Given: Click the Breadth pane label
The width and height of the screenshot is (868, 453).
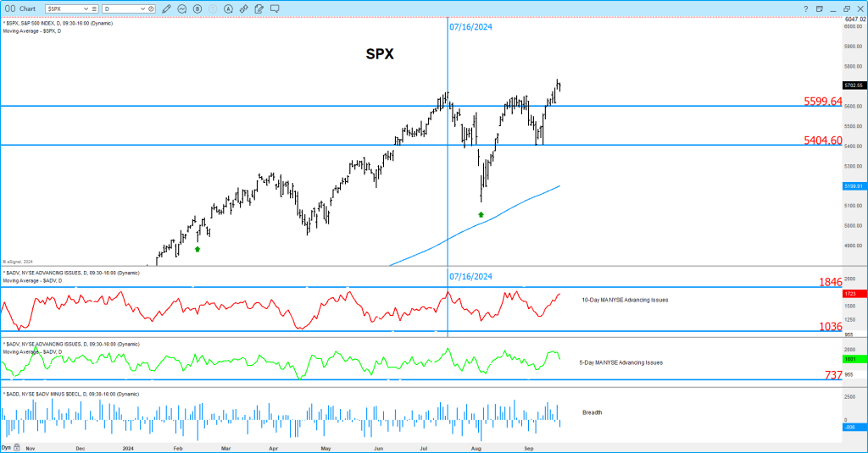Looking at the screenshot, I should (x=592, y=412).
